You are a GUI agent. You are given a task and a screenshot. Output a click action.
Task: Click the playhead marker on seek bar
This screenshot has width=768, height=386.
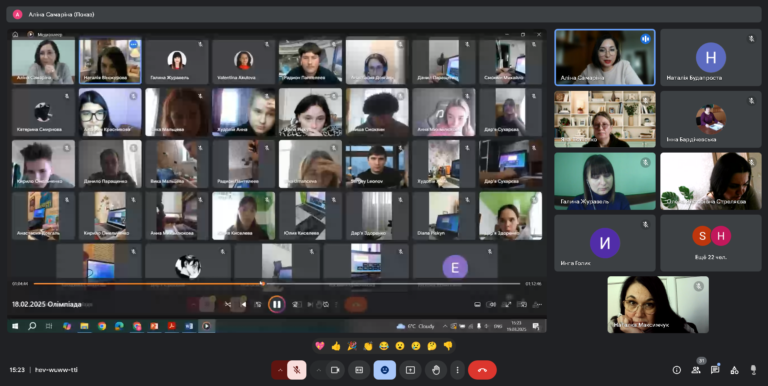[x=263, y=283]
